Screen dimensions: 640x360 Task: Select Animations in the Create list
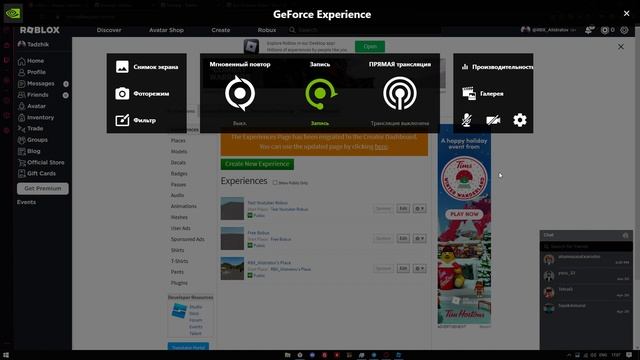tap(184, 206)
